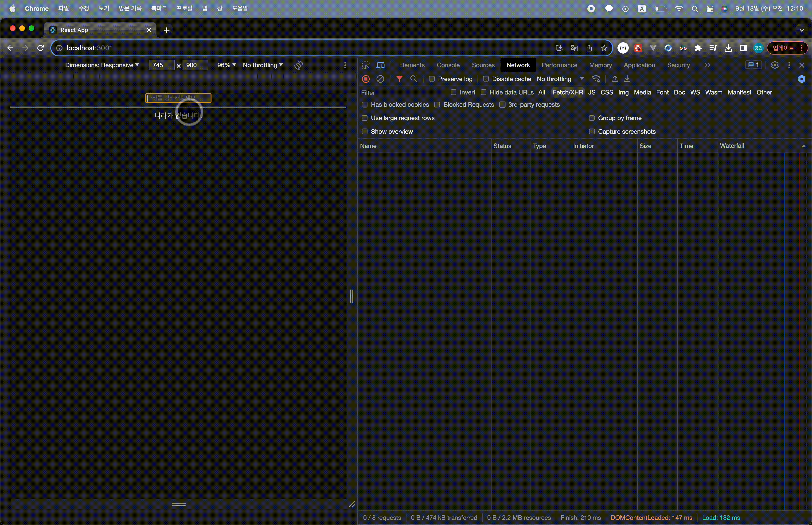This screenshot has width=812, height=525.
Task: Switch to the Console tab
Action: [448, 65]
